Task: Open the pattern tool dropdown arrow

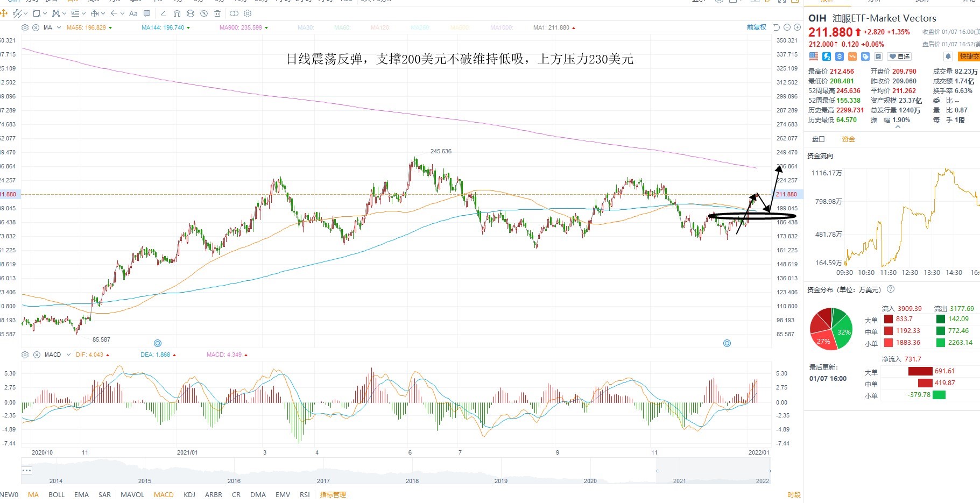Action: (64, 13)
